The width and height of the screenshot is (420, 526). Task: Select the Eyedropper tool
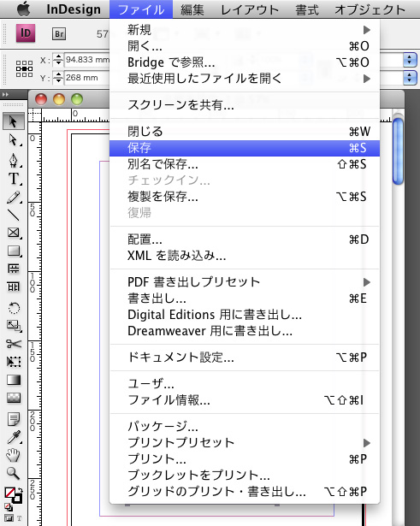click(14, 437)
